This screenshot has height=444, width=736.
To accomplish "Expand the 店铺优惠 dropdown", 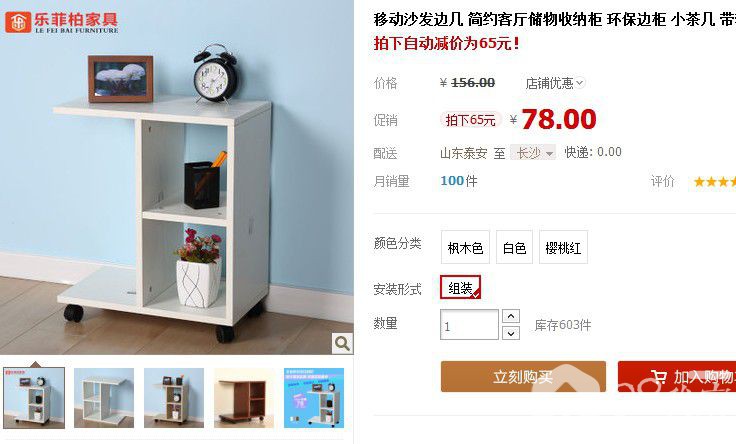I will pos(555,83).
